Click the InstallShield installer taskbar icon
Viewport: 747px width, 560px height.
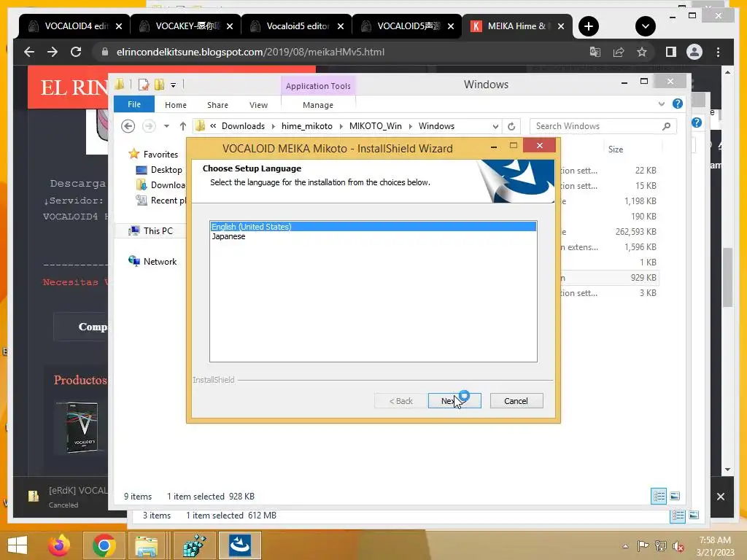(x=240, y=545)
